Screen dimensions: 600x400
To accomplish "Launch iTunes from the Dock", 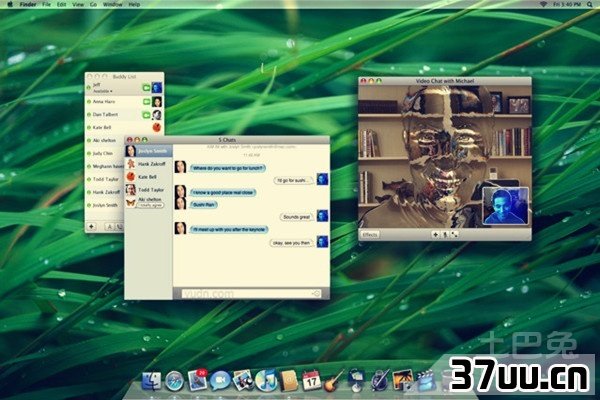I will [266, 381].
